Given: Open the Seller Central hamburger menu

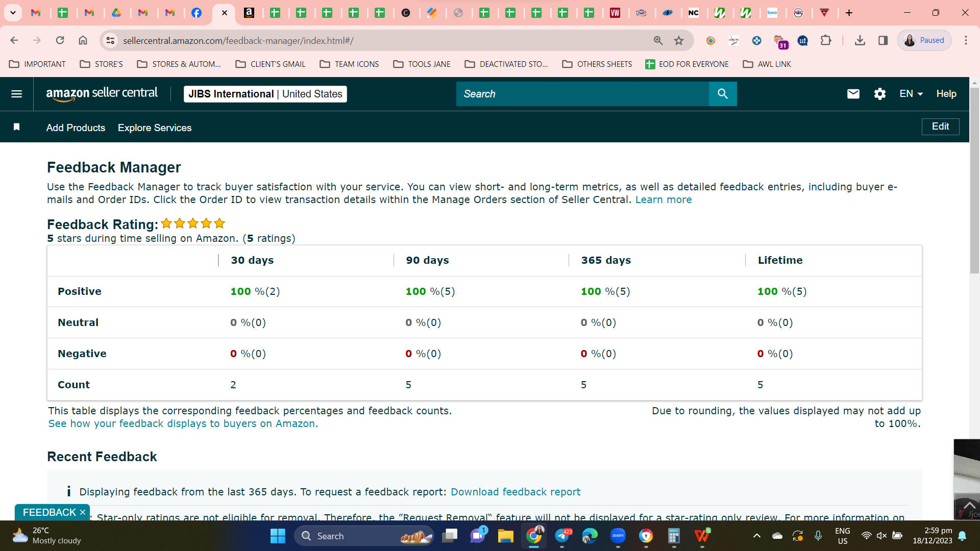Looking at the screenshot, I should 16,94.
